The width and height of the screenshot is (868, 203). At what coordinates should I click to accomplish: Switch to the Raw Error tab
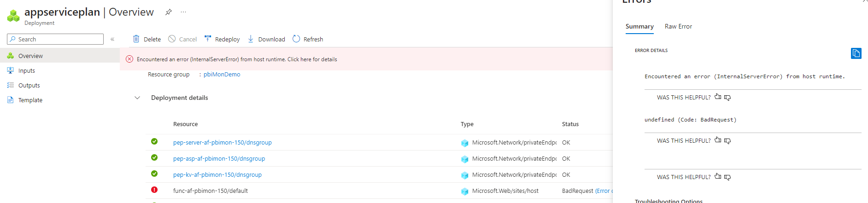pos(678,26)
